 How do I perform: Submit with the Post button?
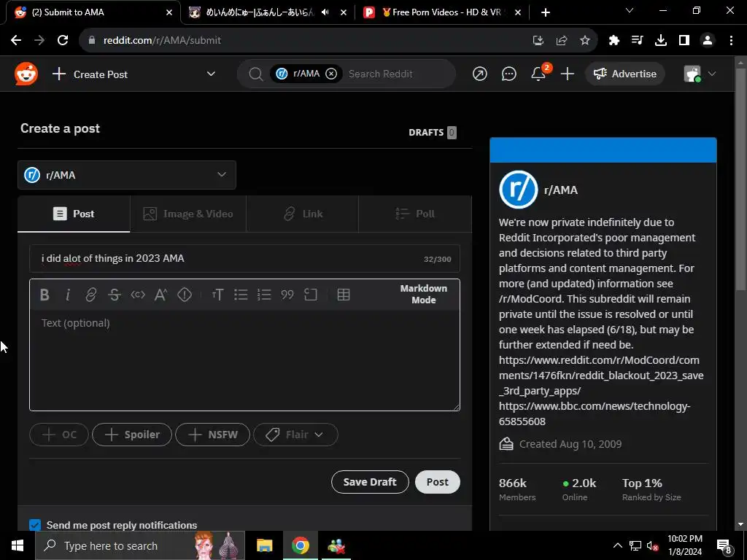(438, 482)
